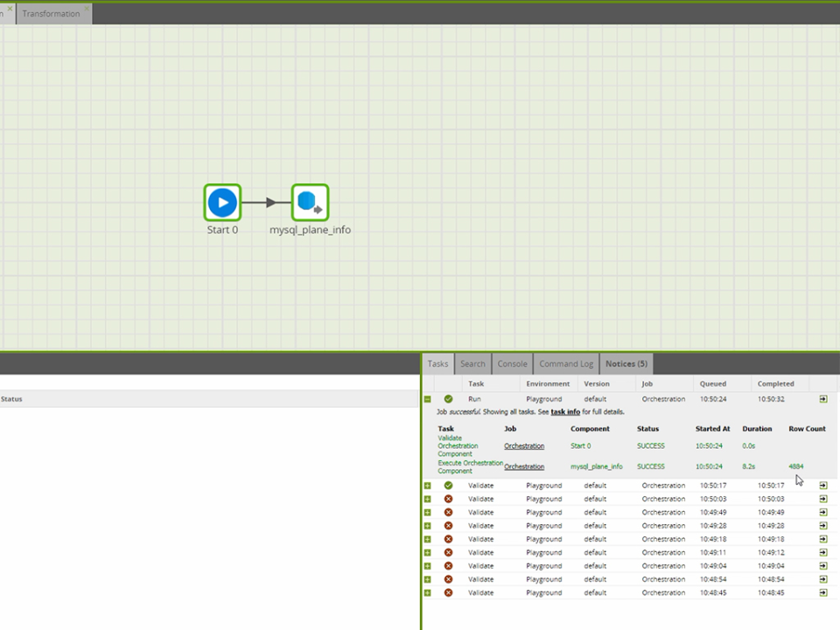The image size is (840, 630).
Task: Select the Start 0 component on the canvas
Action: [x=221, y=202]
